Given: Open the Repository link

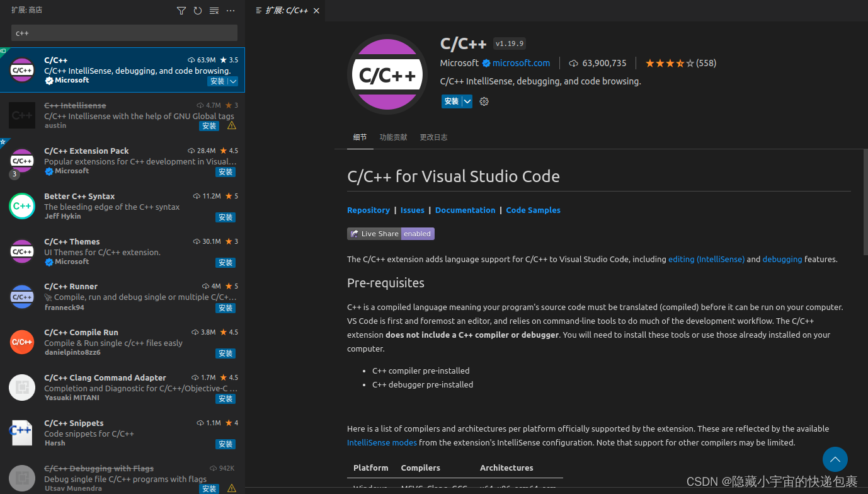Looking at the screenshot, I should pos(368,210).
